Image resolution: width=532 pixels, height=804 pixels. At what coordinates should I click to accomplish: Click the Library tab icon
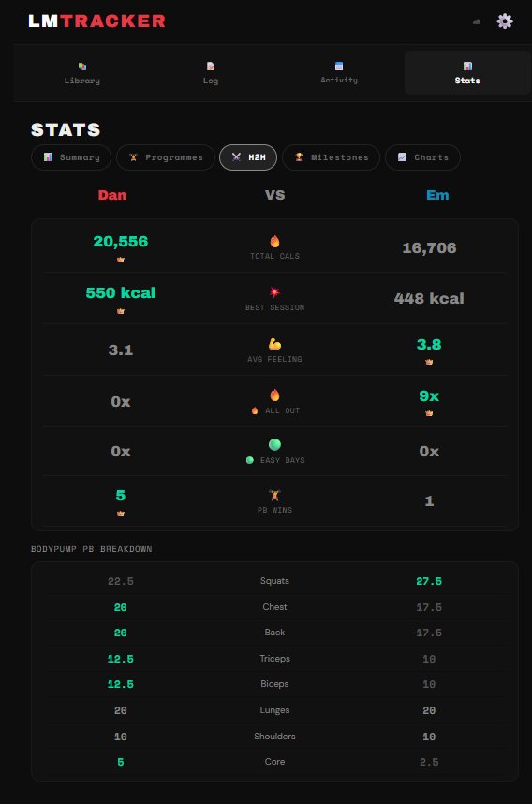click(82, 67)
